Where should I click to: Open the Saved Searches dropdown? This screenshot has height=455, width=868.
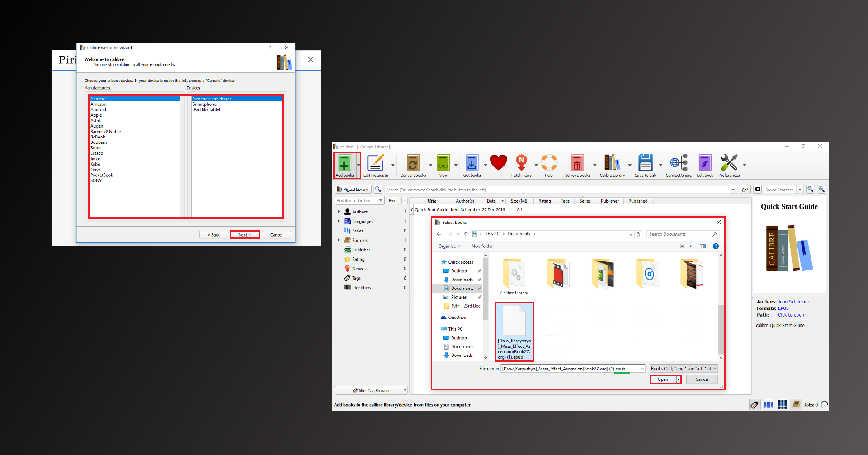800,190
